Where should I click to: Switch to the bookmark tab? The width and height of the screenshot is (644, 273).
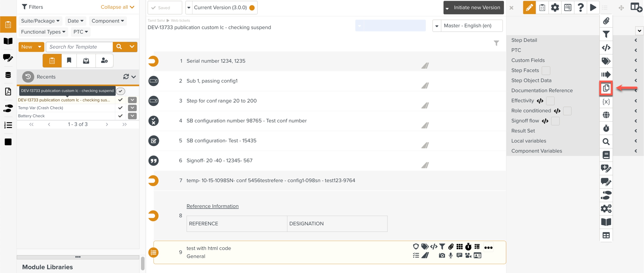coord(69,61)
